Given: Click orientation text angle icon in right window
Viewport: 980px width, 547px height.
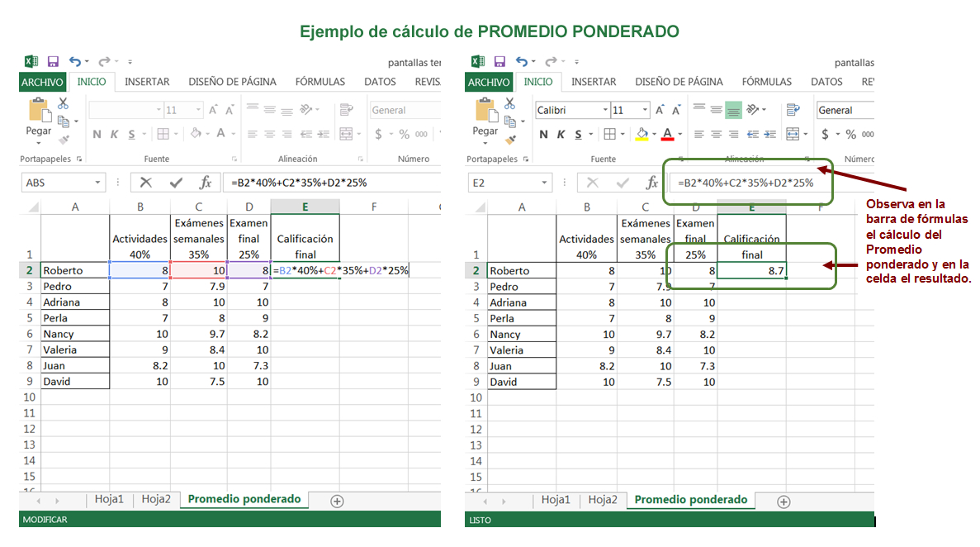Looking at the screenshot, I should [752, 110].
